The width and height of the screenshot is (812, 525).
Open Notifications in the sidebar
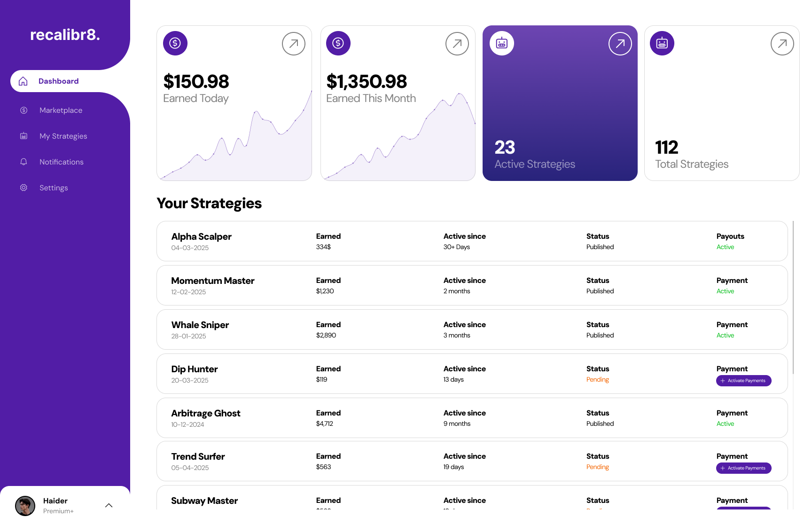point(61,162)
